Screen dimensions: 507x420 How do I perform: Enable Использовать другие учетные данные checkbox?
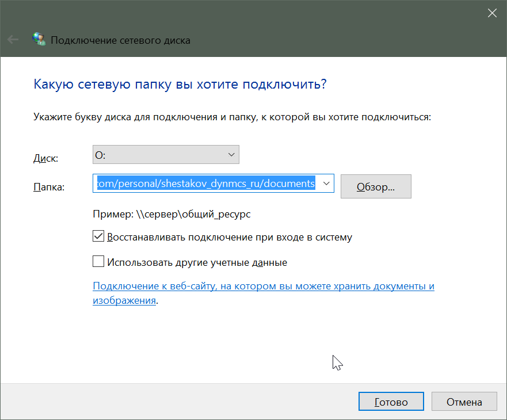(x=98, y=261)
